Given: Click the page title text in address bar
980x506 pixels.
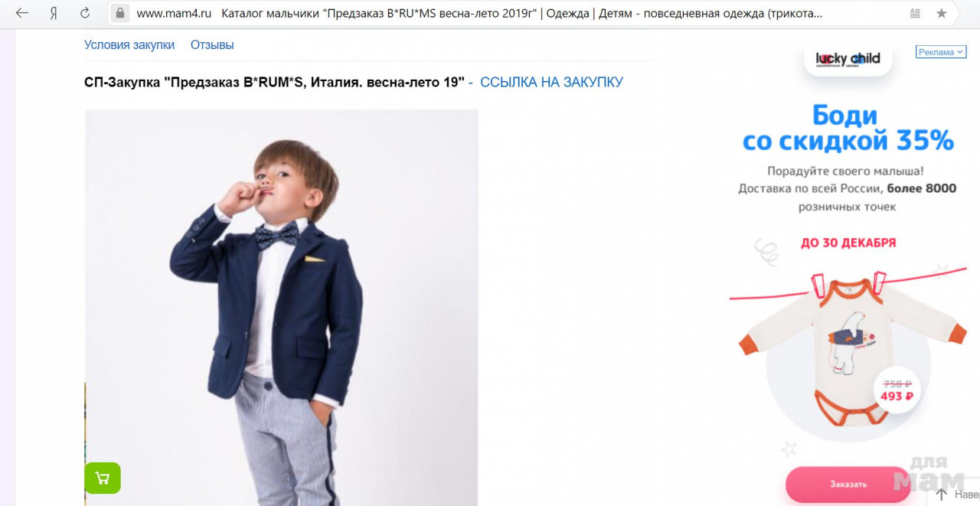Looking at the screenshot, I should coord(521,13).
